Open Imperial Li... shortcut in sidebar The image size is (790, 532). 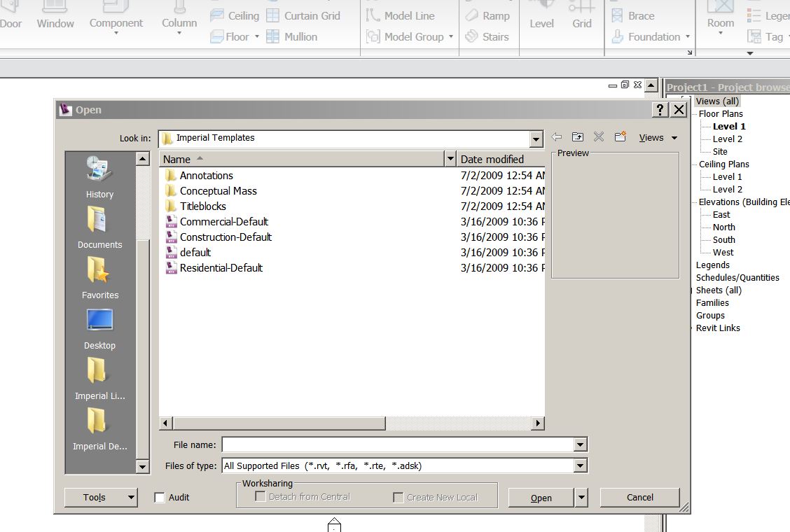pos(99,379)
